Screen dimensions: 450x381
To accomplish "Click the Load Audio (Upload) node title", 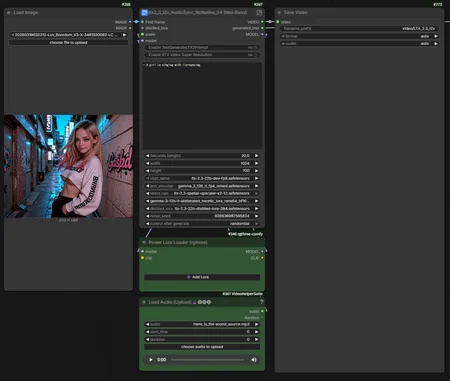I will click(170, 302).
